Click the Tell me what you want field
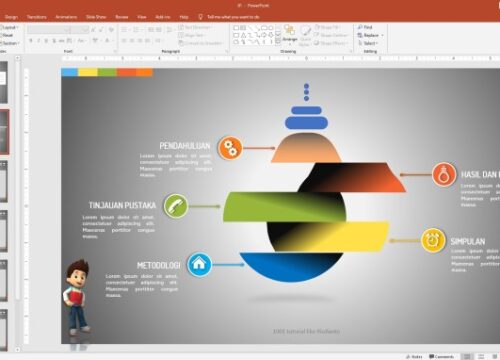The width and height of the screenshot is (500, 360). [233, 17]
